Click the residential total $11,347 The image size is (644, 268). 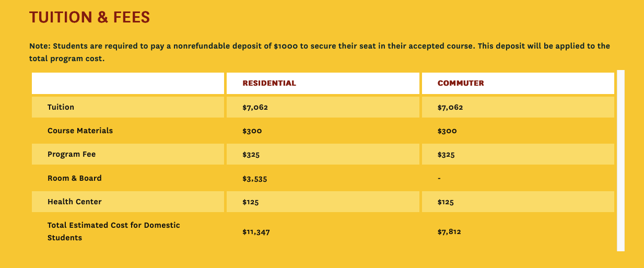click(256, 232)
